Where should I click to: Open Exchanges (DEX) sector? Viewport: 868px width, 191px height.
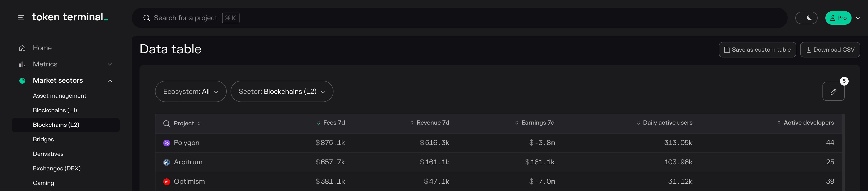pyautogui.click(x=57, y=168)
